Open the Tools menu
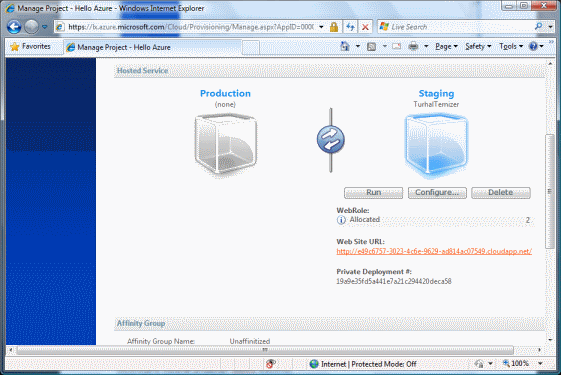 click(511, 47)
